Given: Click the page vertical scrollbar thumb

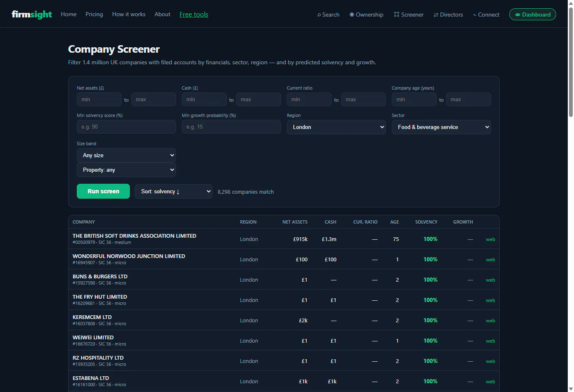Looking at the screenshot, I should [x=571, y=62].
